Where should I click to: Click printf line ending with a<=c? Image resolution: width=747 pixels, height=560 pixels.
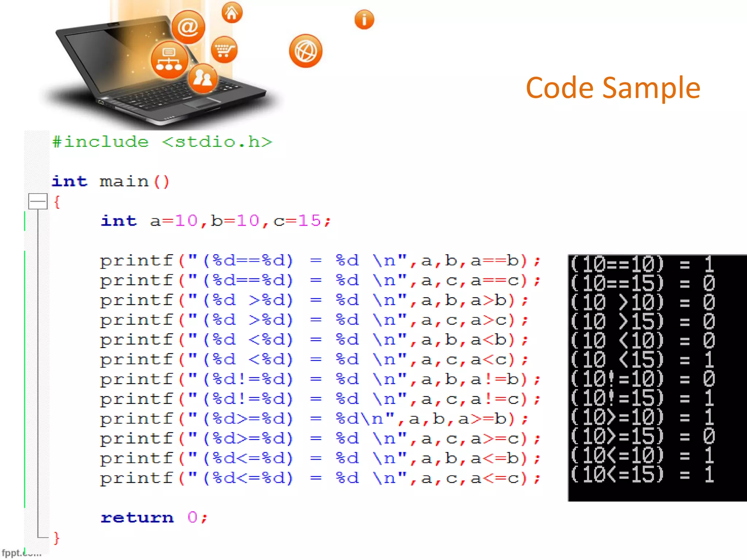320,478
